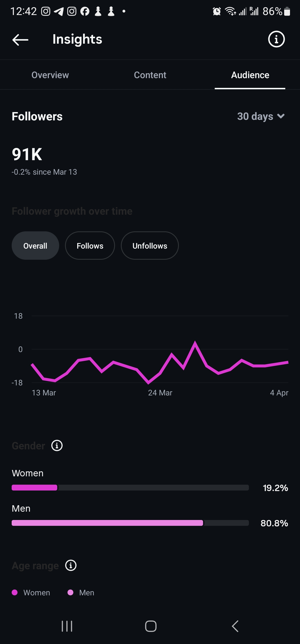This screenshot has height=644, width=300.
Task: Expand time range via chevron arrow
Action: pos(281,116)
